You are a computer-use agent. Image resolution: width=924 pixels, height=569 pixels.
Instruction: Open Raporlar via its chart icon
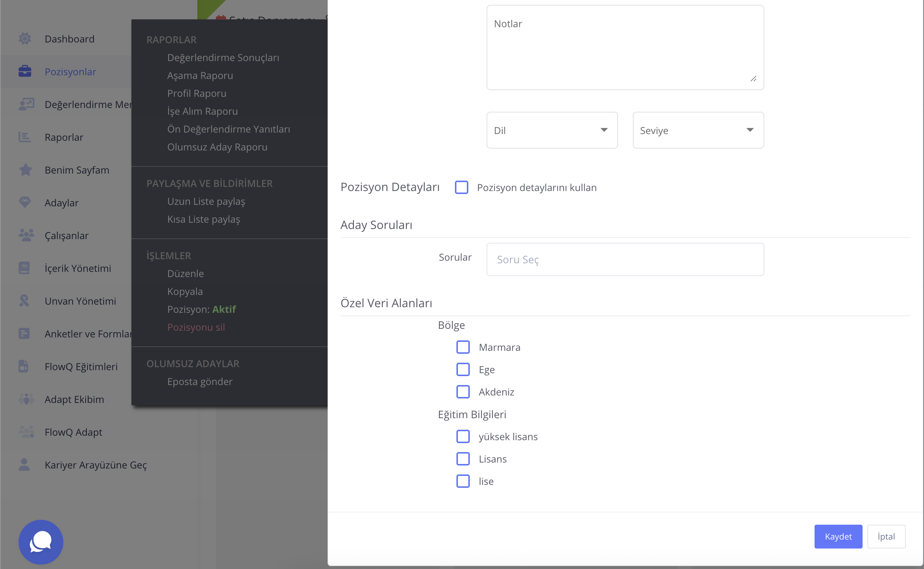point(25,137)
